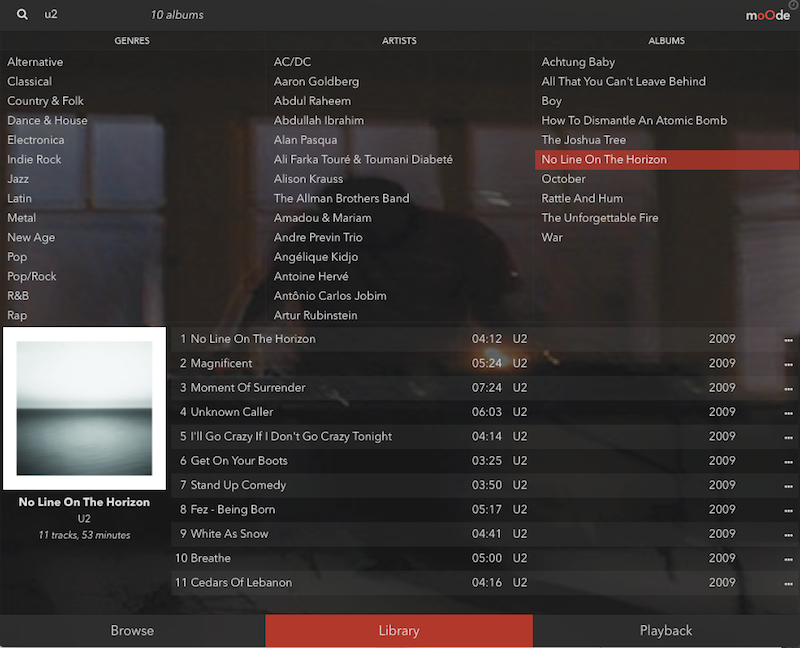This screenshot has height=648, width=800.
Task: Select the album October
Action: (563, 179)
